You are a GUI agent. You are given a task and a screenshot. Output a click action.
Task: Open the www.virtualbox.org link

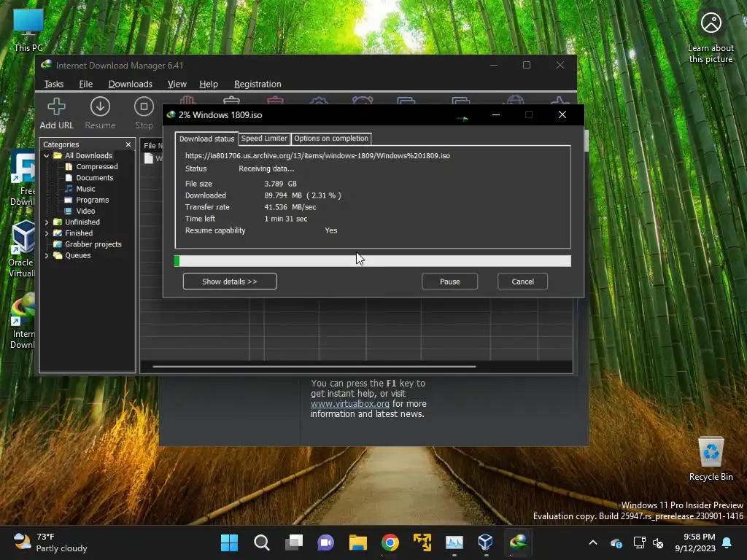[349, 404]
